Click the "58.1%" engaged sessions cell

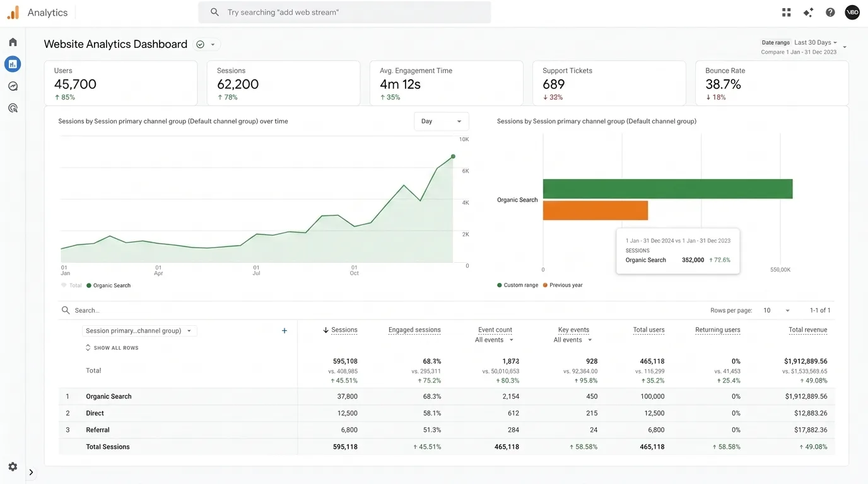tap(432, 413)
